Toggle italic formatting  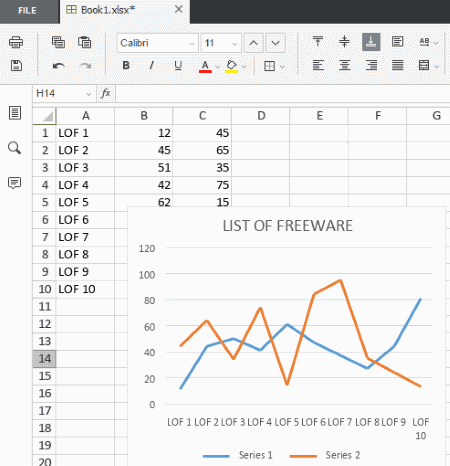(152, 65)
